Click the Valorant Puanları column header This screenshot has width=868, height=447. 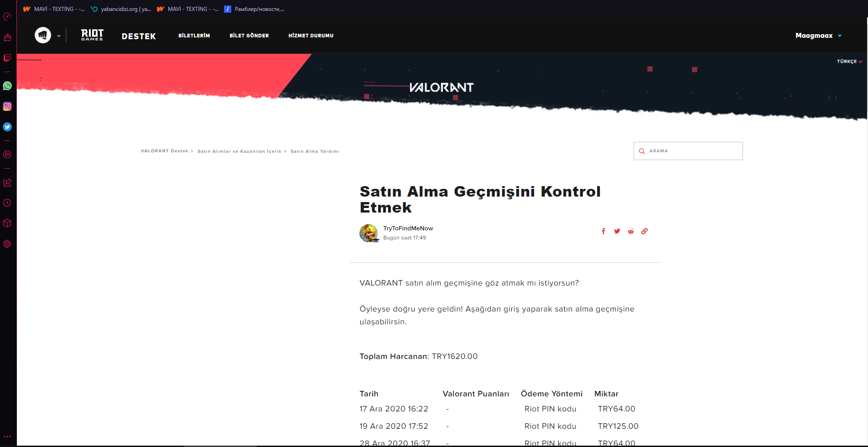tap(476, 394)
